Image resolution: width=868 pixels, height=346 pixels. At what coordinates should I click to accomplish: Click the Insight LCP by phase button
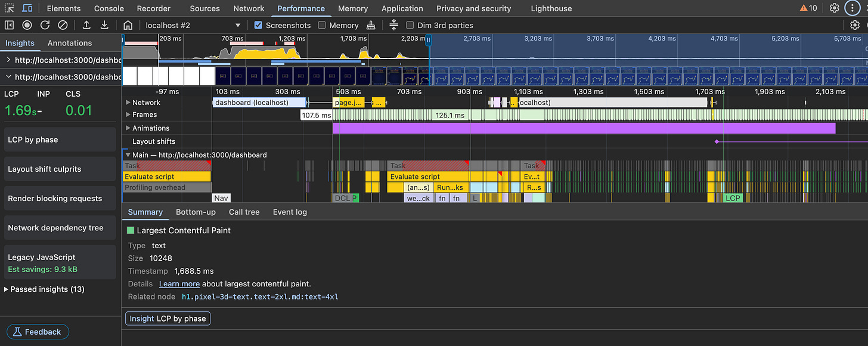[168, 319]
